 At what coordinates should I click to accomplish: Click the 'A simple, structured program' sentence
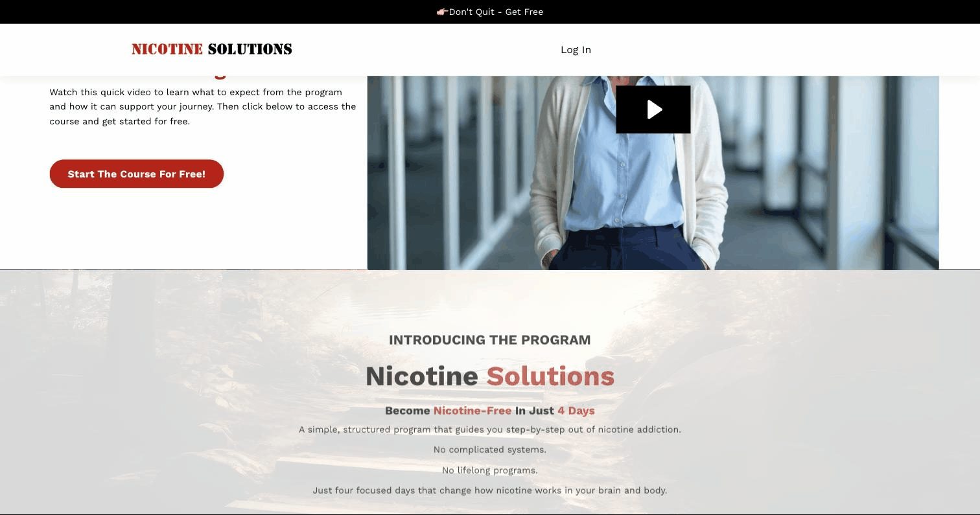pyautogui.click(x=490, y=429)
